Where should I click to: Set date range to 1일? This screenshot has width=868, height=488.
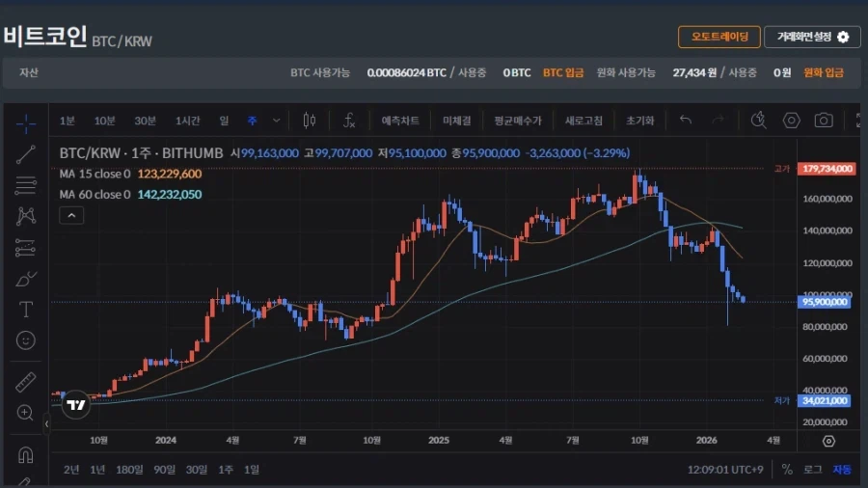pyautogui.click(x=252, y=469)
